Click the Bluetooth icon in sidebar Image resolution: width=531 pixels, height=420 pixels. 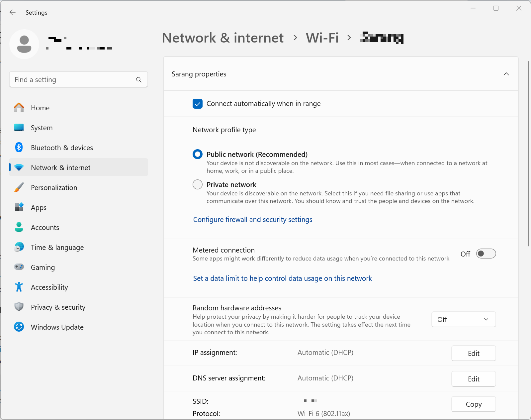pos(19,148)
